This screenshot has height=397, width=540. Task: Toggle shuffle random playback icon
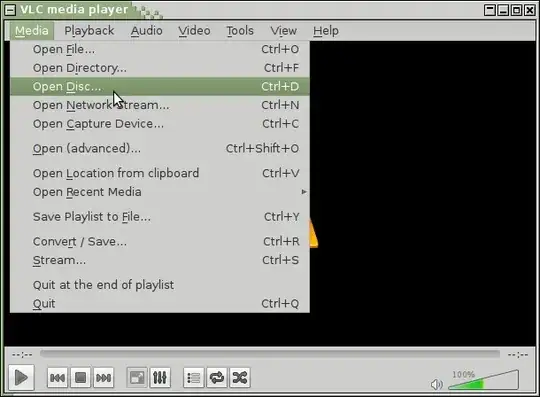click(x=240, y=378)
